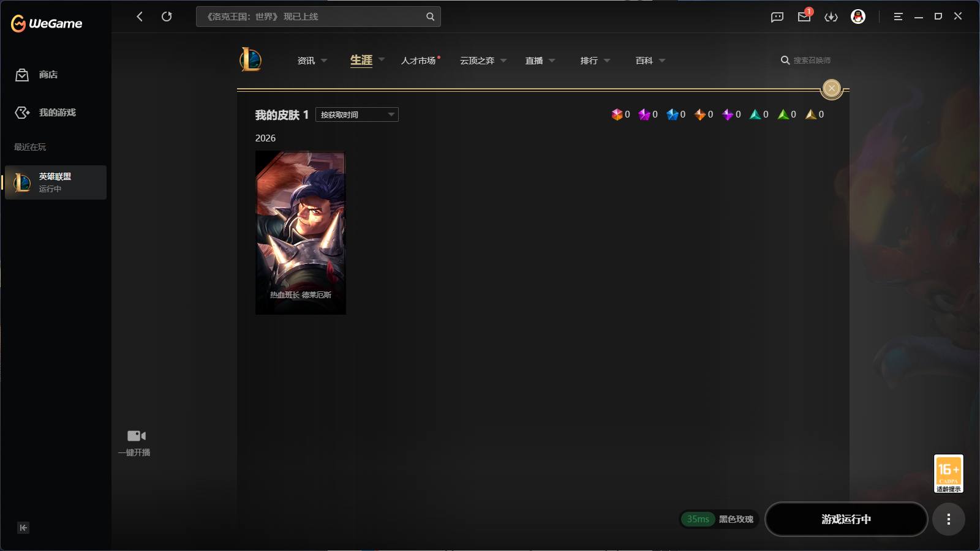Click the QQ penguin avatar

coord(859,17)
